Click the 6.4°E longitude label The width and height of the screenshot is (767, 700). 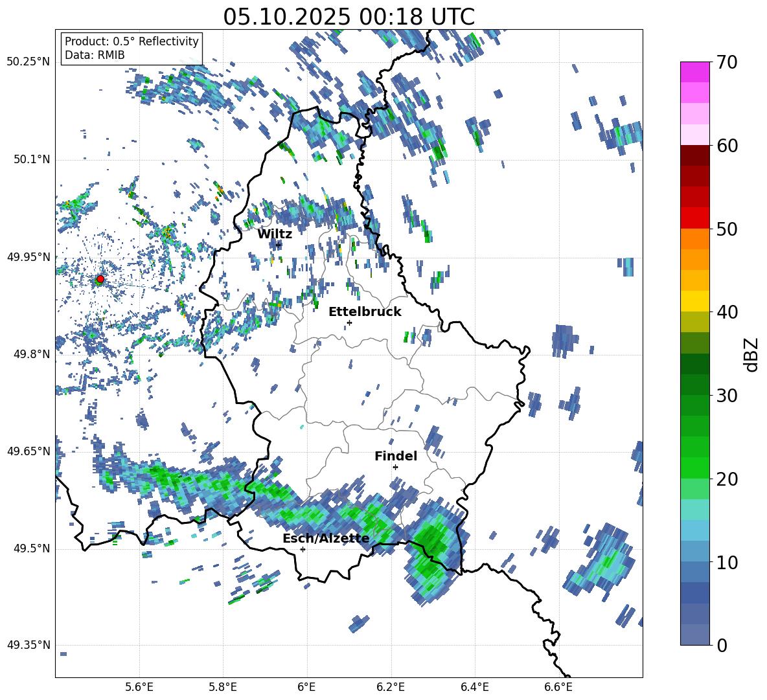click(x=474, y=687)
